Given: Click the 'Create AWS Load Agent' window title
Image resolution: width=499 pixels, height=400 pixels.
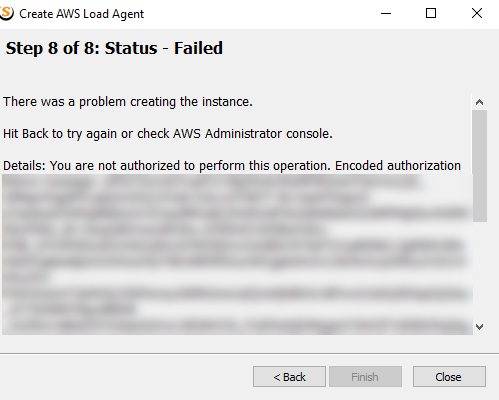Looking at the screenshot, I should 81,14.
